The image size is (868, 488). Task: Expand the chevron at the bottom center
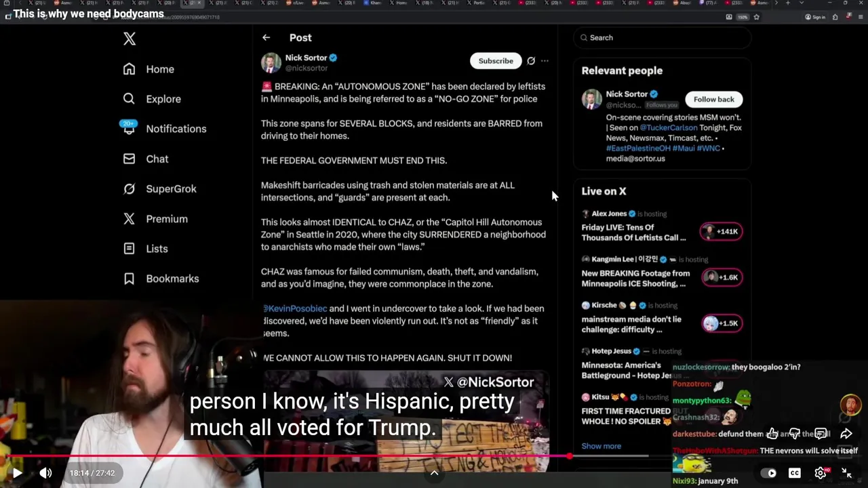tap(434, 473)
